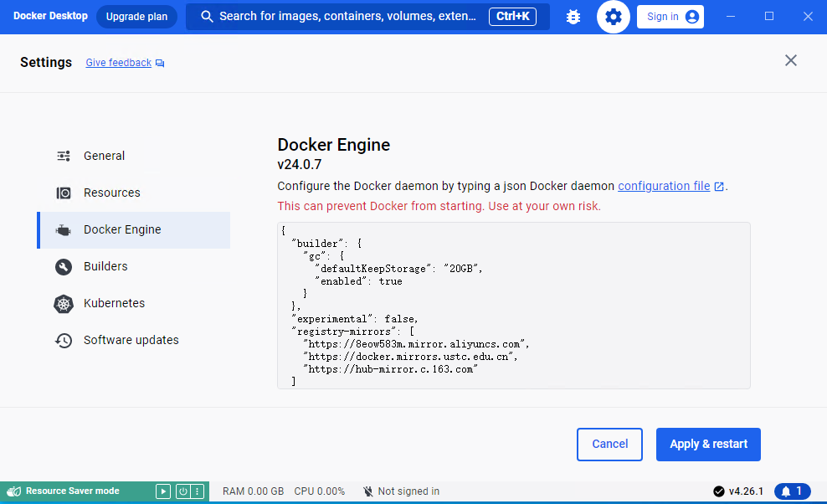Select the Builders settings tab

(133, 266)
